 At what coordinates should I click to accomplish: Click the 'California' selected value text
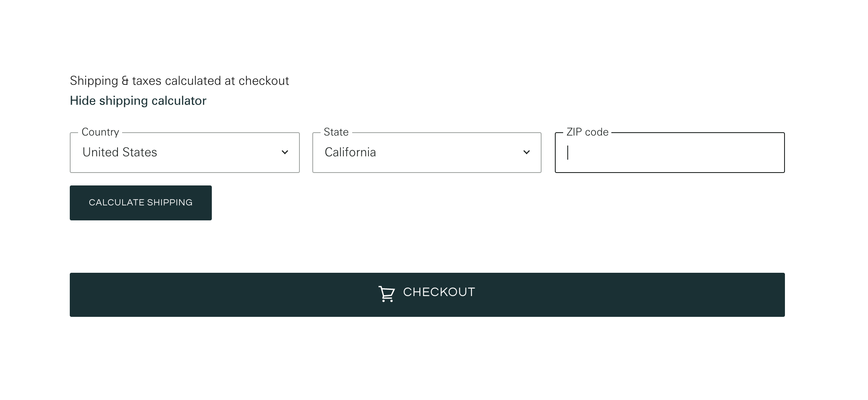[350, 152]
